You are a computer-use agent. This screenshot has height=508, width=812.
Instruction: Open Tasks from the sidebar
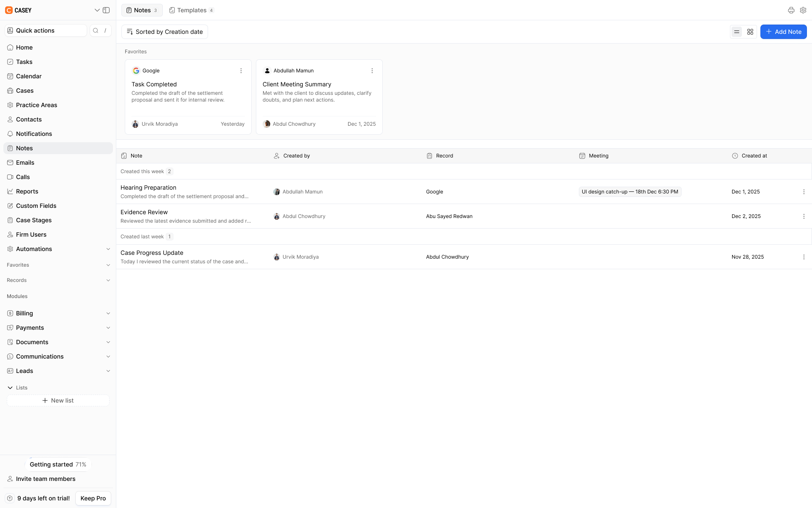click(58, 62)
